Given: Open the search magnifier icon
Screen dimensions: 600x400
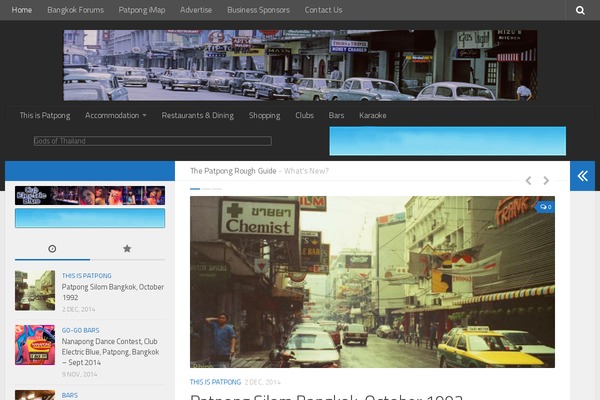Looking at the screenshot, I should click(580, 10).
